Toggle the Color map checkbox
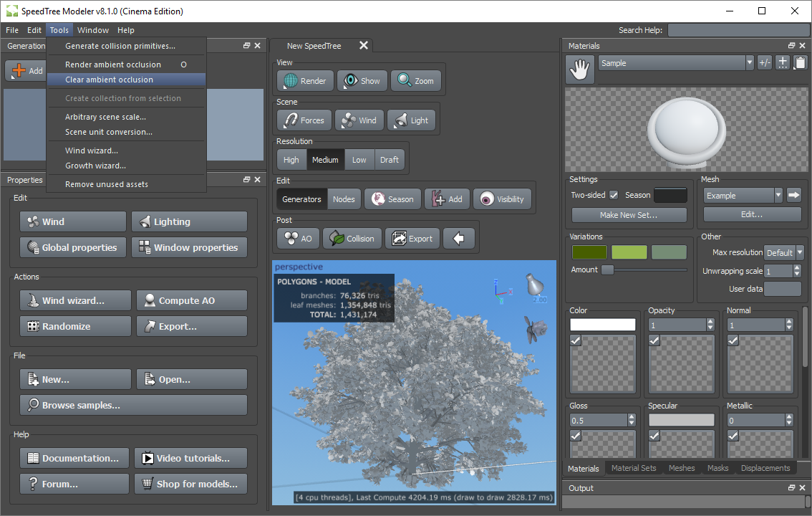Screen dimensions: 812x516 pos(575,340)
